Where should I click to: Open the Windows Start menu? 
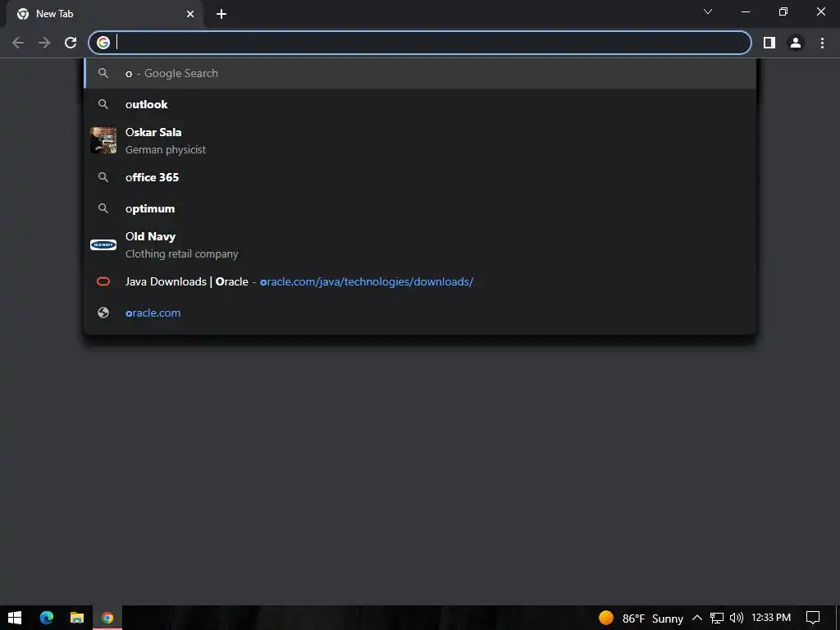[x=15, y=618]
